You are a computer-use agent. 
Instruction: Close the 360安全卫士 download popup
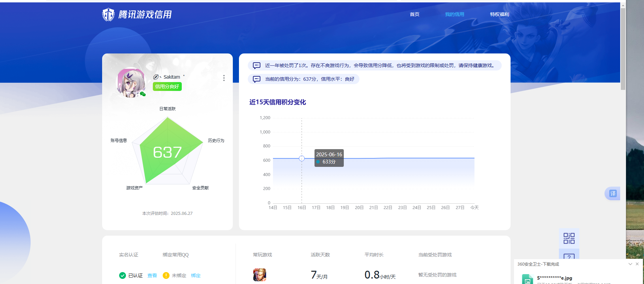[x=637, y=264]
